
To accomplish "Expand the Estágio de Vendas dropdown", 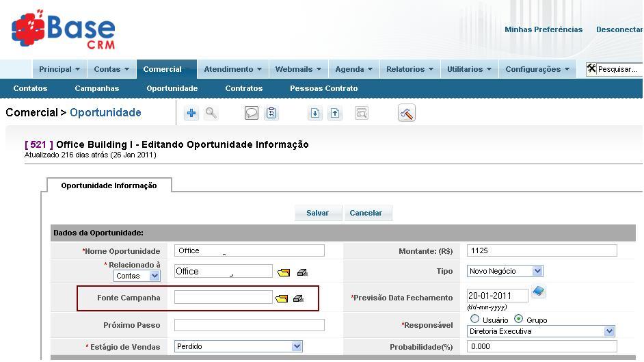I will point(238,346).
